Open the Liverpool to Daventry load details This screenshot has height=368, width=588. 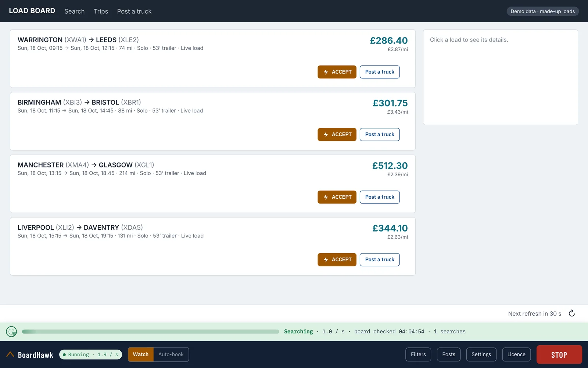click(212, 246)
